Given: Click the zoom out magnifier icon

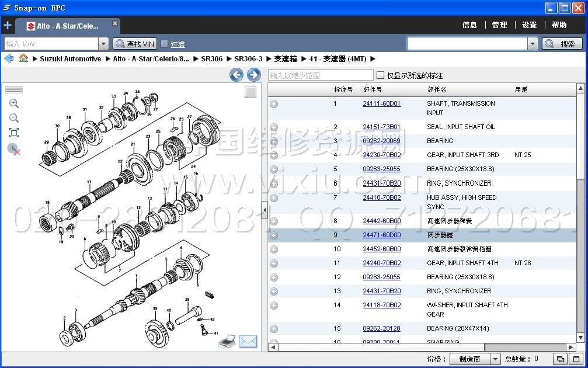Looking at the screenshot, I should pyautogui.click(x=14, y=118).
